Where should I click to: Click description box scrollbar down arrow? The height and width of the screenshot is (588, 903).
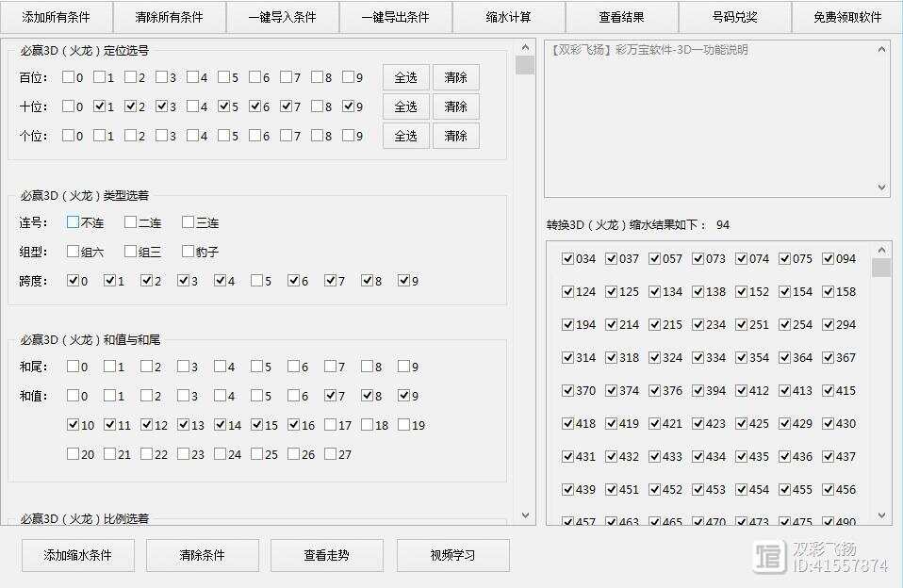click(881, 187)
